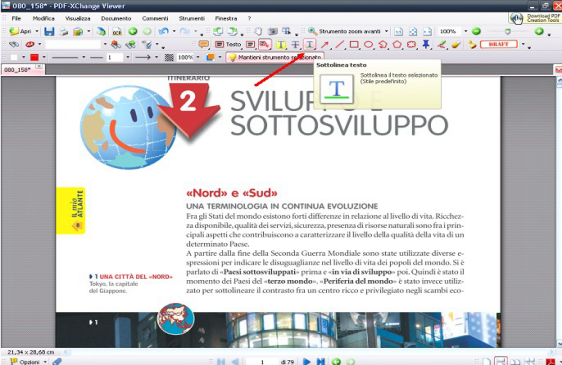562x365 pixels.
Task: Click the page number input field
Action: 262,361
